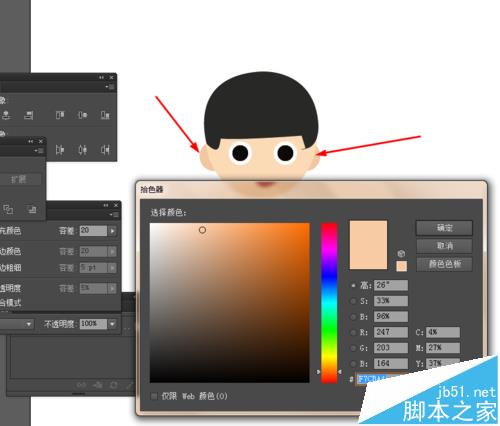Click the vertical align center icon

pyautogui.click(x=82, y=115)
